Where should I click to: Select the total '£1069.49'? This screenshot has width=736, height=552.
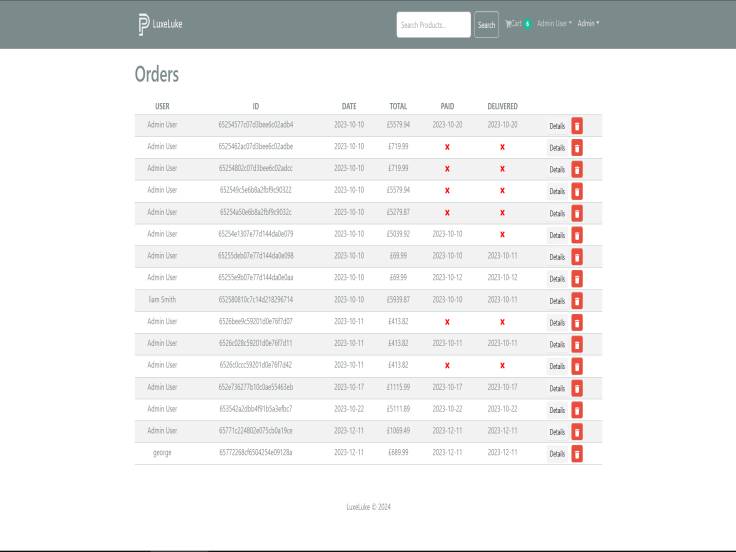(x=398, y=430)
